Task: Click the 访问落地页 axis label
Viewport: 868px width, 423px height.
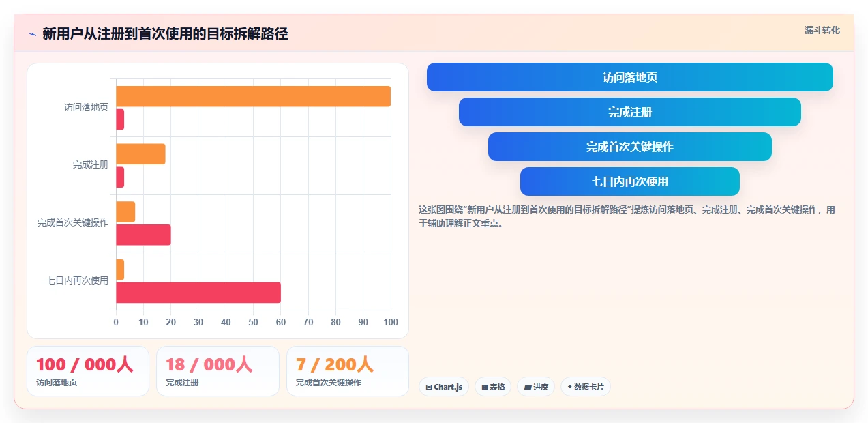Action: pos(86,107)
